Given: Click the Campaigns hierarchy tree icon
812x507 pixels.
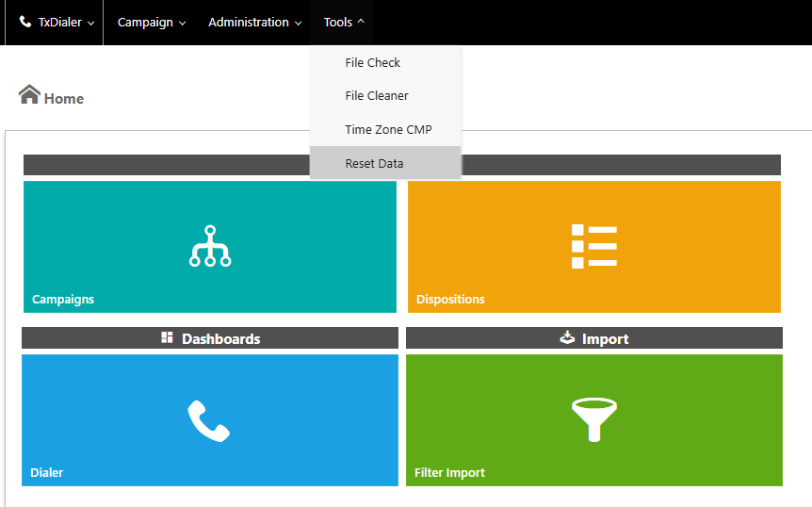Looking at the screenshot, I should (210, 246).
